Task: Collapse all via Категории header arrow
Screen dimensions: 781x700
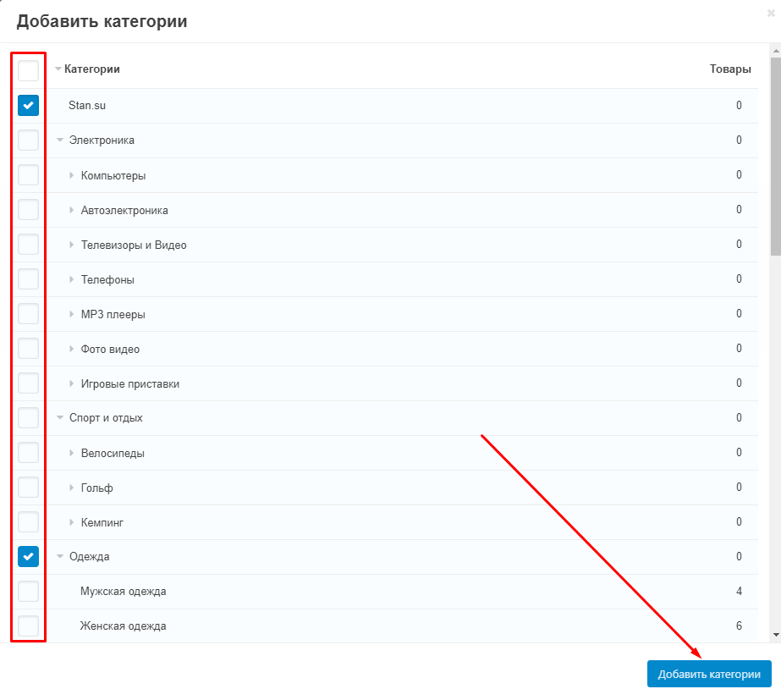Action: (58, 69)
